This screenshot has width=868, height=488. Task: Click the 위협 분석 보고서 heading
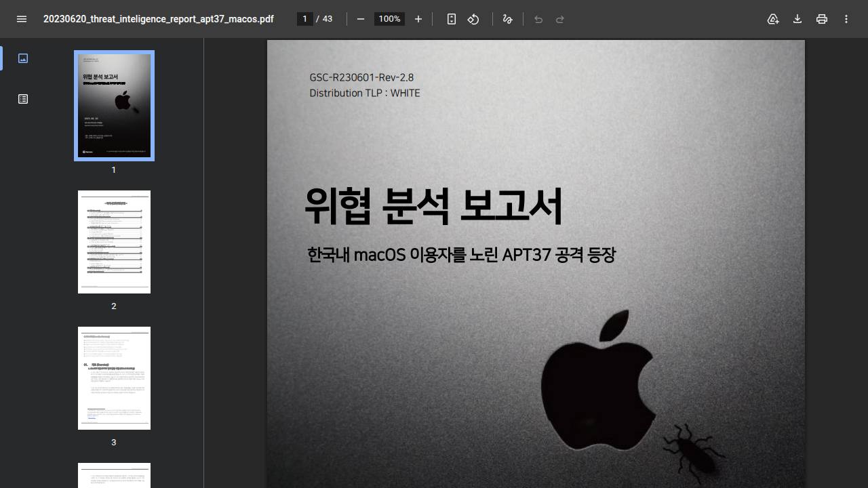tap(433, 206)
